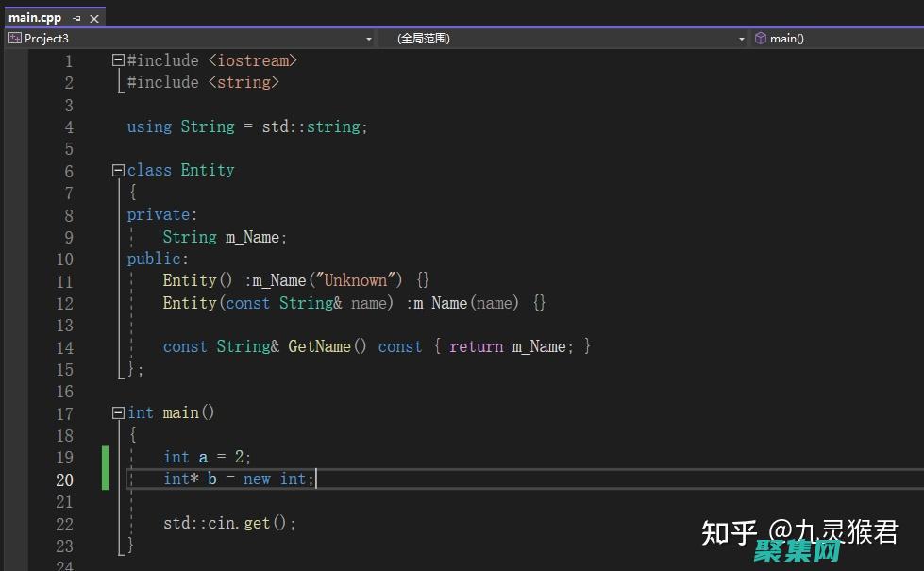This screenshot has width=924, height=571.
Task: Click the GetName function name
Action: (319, 346)
